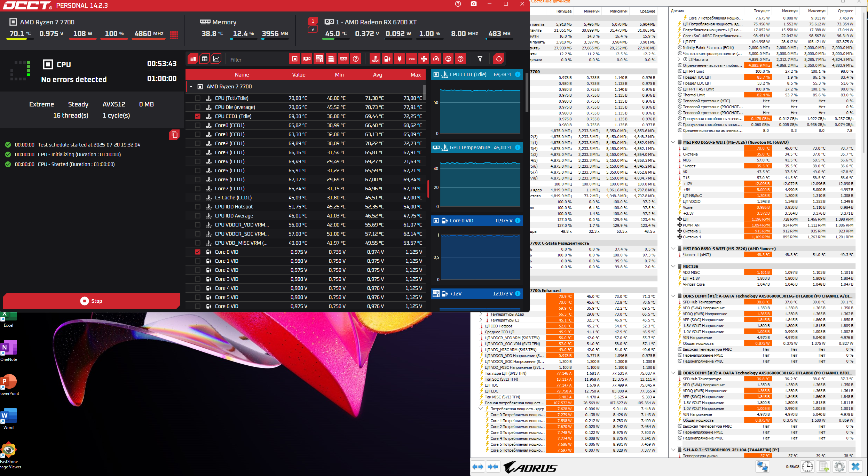Viewport: 868px width, 476px height.
Task: Click the reset sensor statistics icon
Action: click(498, 59)
